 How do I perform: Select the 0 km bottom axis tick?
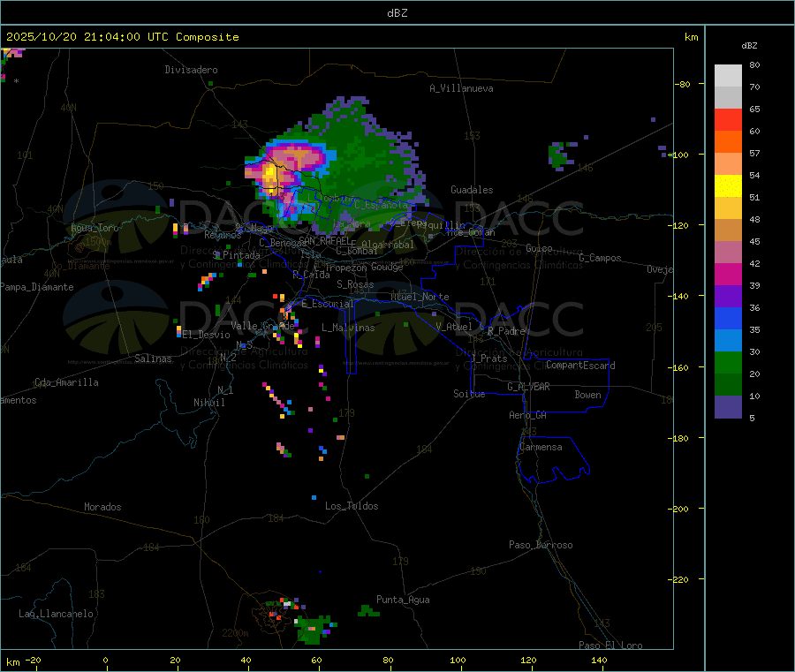click(105, 660)
